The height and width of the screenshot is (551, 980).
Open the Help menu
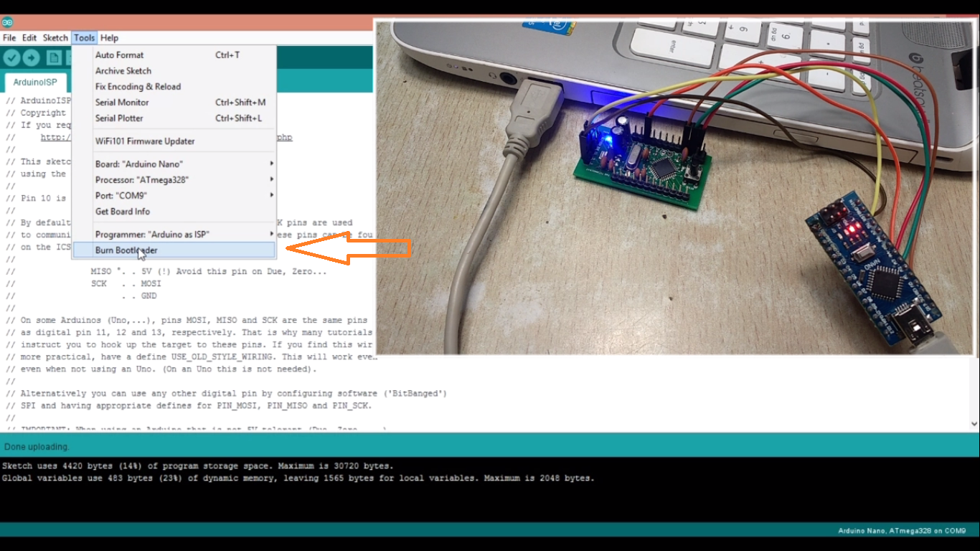109,37
